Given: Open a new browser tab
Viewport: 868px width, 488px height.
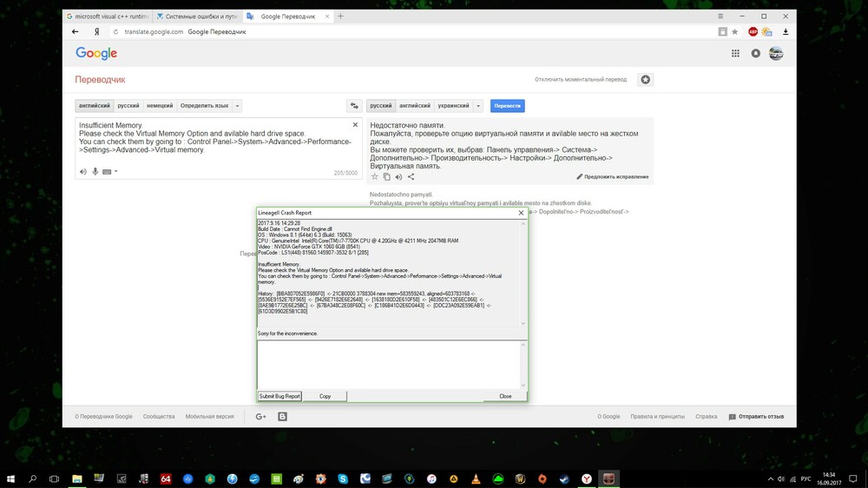Looking at the screenshot, I should pyautogui.click(x=340, y=16).
